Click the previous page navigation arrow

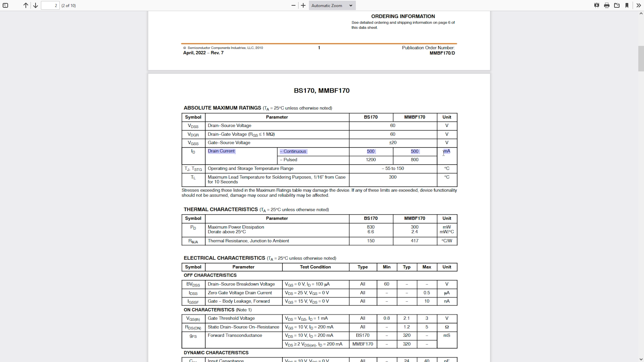pos(25,5)
